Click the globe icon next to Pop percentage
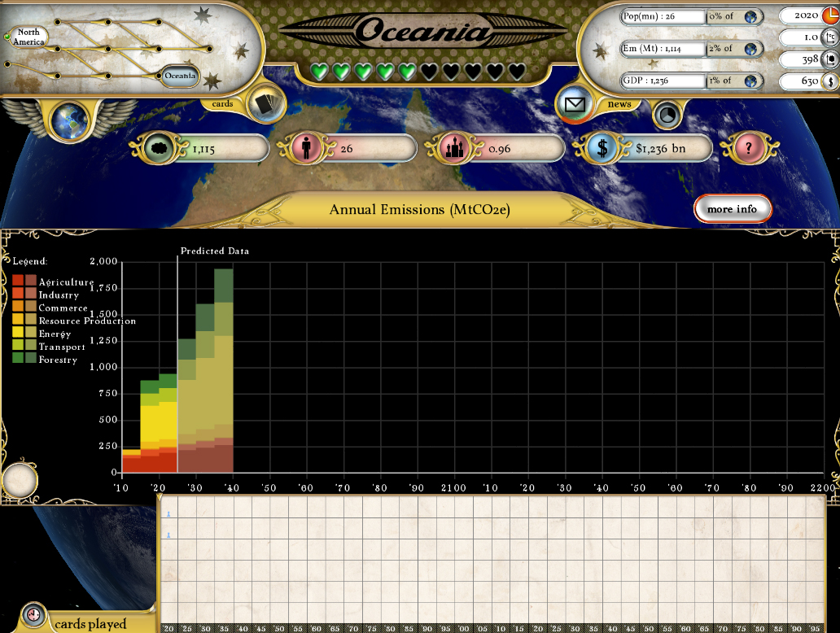This screenshot has height=633, width=840. [x=750, y=16]
